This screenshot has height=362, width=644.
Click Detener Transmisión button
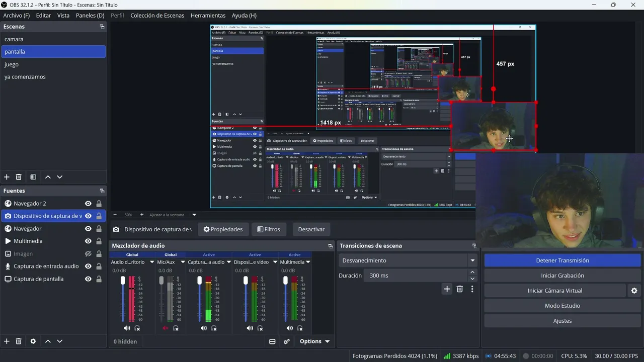point(562,260)
